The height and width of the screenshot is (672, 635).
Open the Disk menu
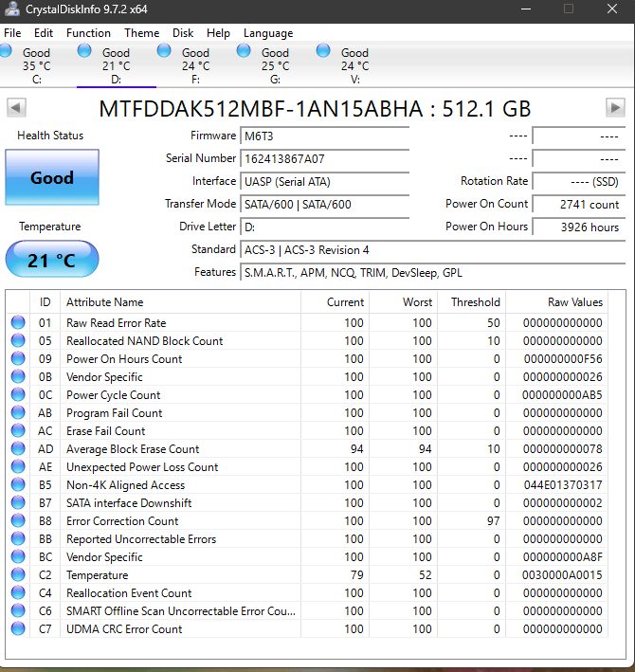click(x=183, y=33)
